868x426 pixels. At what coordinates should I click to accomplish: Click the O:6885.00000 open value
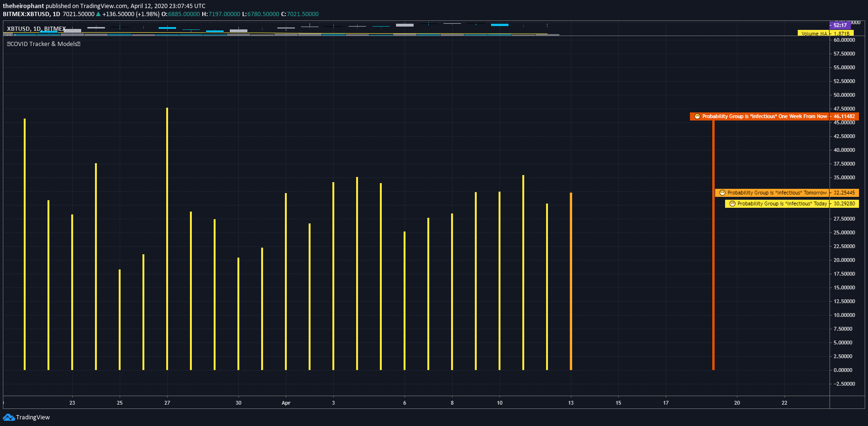[x=181, y=14]
